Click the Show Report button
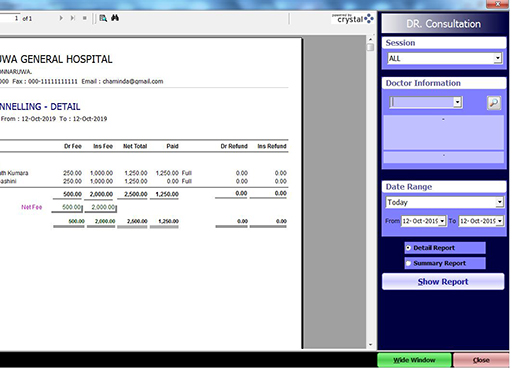This screenshot has width=514, height=368. coord(443,282)
